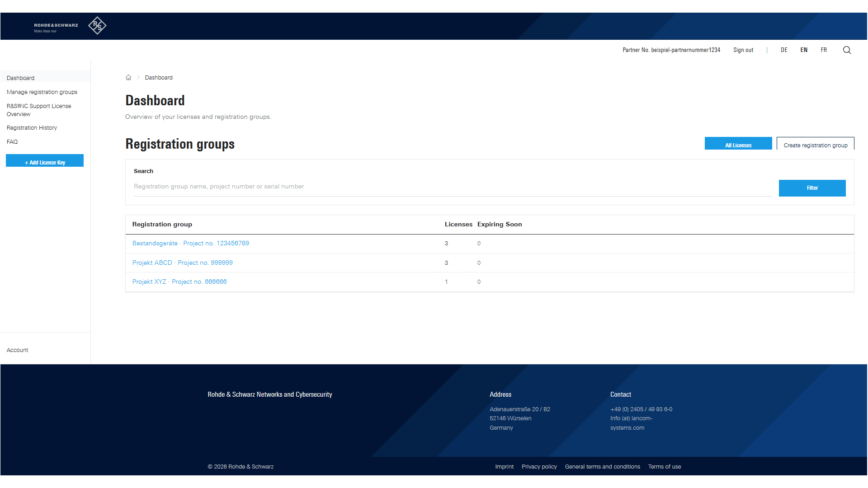Click the Filter button
868x488 pixels.
click(812, 188)
